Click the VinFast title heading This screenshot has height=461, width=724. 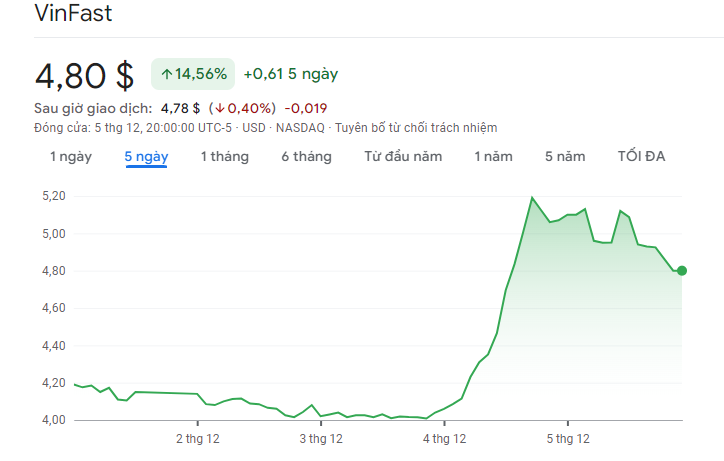[x=73, y=13]
